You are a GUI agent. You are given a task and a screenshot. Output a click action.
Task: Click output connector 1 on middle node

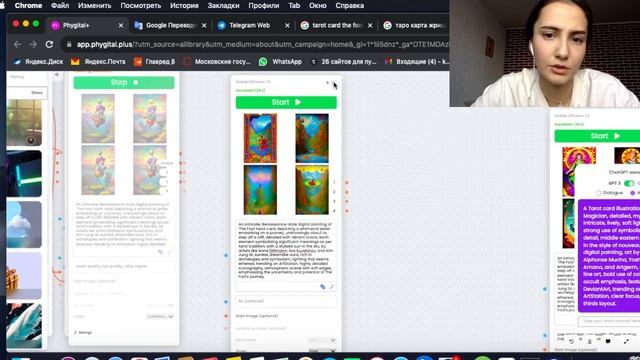[x=347, y=182]
